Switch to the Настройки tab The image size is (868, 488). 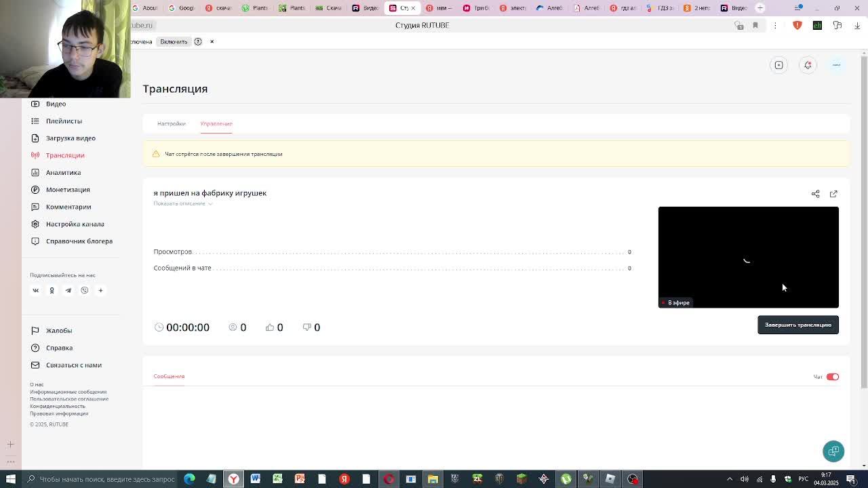tap(171, 123)
